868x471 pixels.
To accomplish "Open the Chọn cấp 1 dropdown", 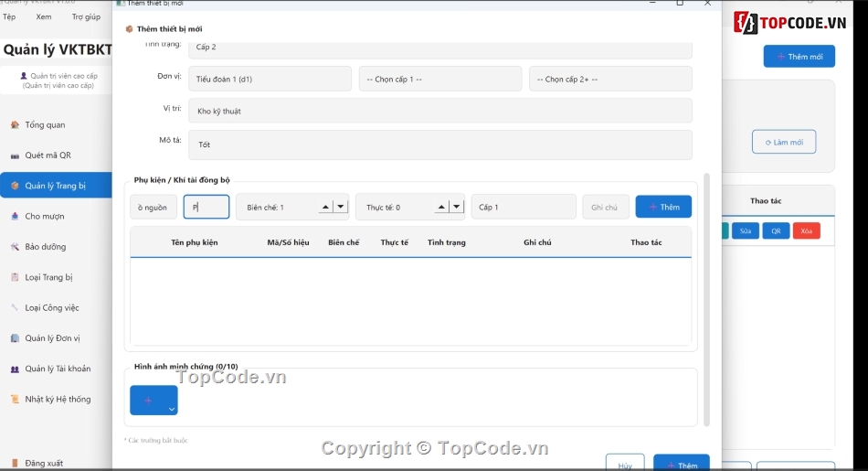I will point(440,79).
